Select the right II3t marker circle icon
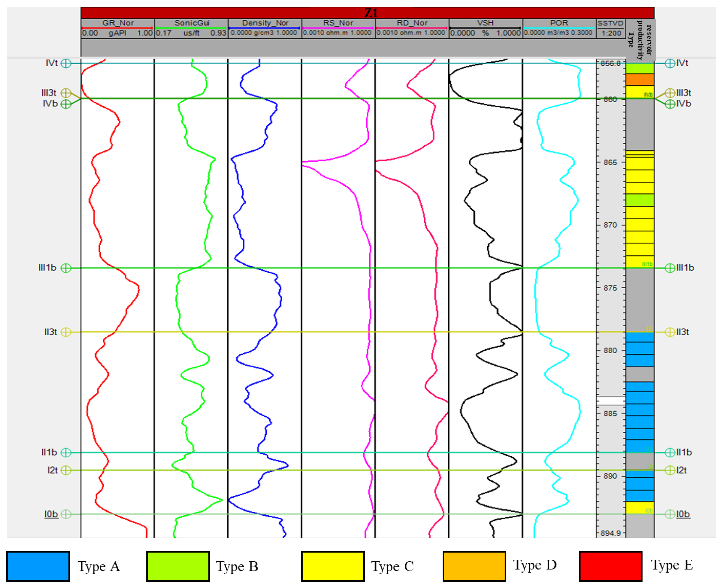723x588 pixels. click(670, 332)
